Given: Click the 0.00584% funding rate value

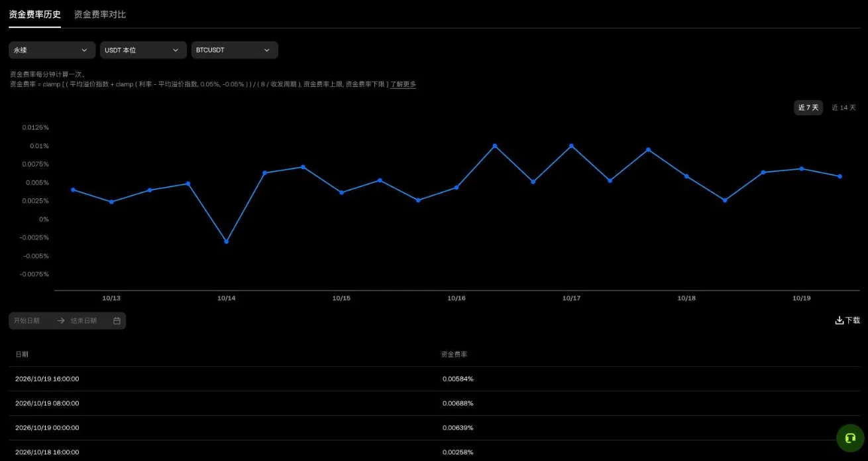Looking at the screenshot, I should coord(458,379).
